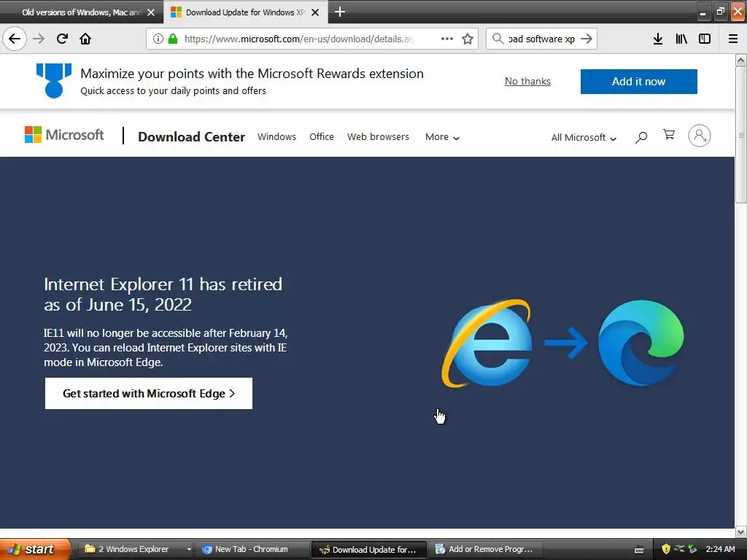Click the Microsoft logo
This screenshot has width=747, height=560.
pyautogui.click(x=64, y=135)
